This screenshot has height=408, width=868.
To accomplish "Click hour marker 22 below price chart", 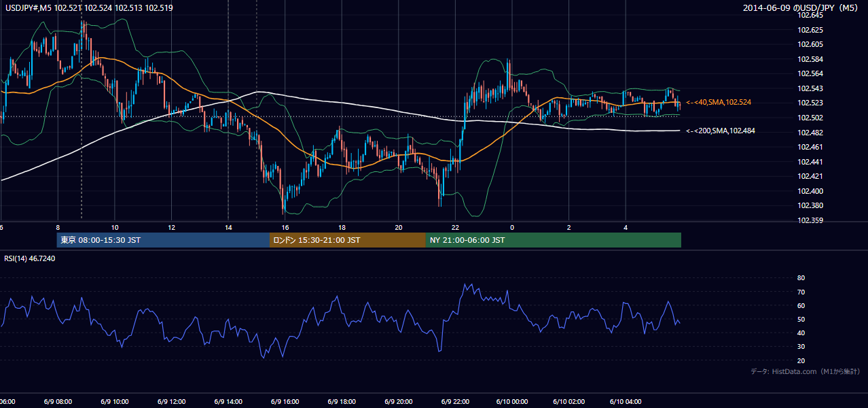I will 455,227.
